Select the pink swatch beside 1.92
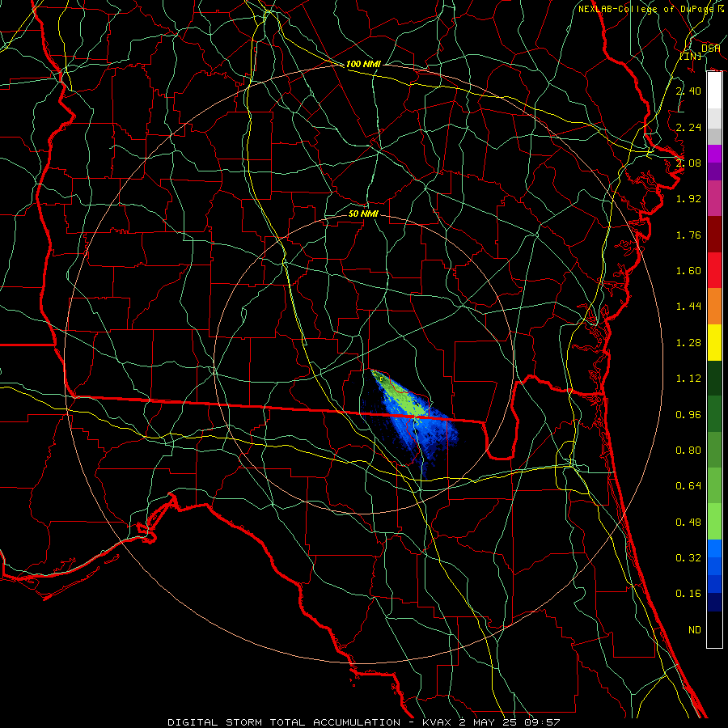The width and height of the screenshot is (728, 728). pyautogui.click(x=714, y=199)
